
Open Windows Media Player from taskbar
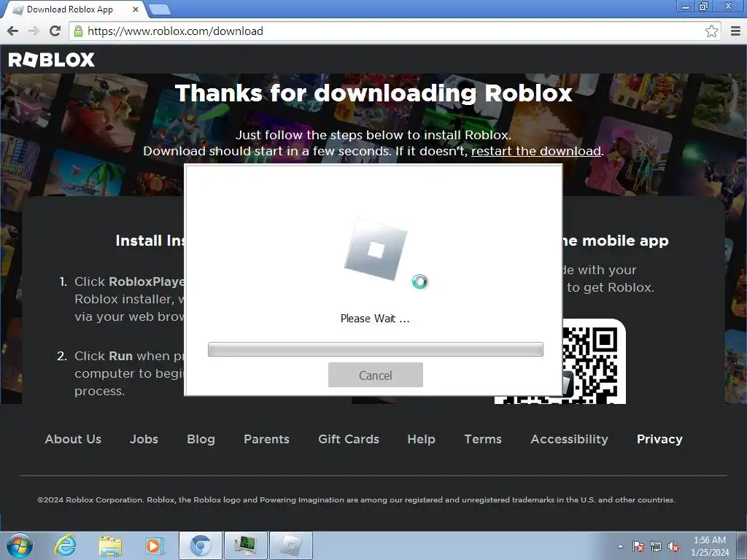[x=155, y=545]
